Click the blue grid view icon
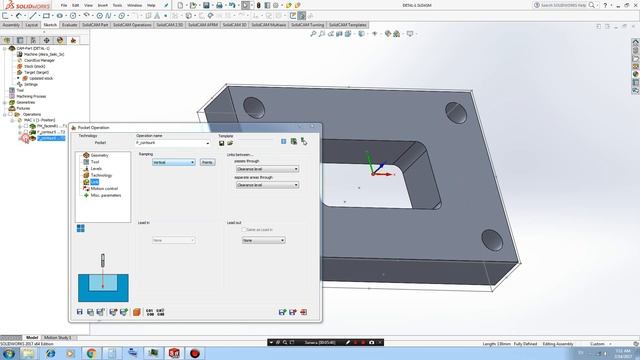This screenshot has width=640, height=360. (x=80, y=228)
